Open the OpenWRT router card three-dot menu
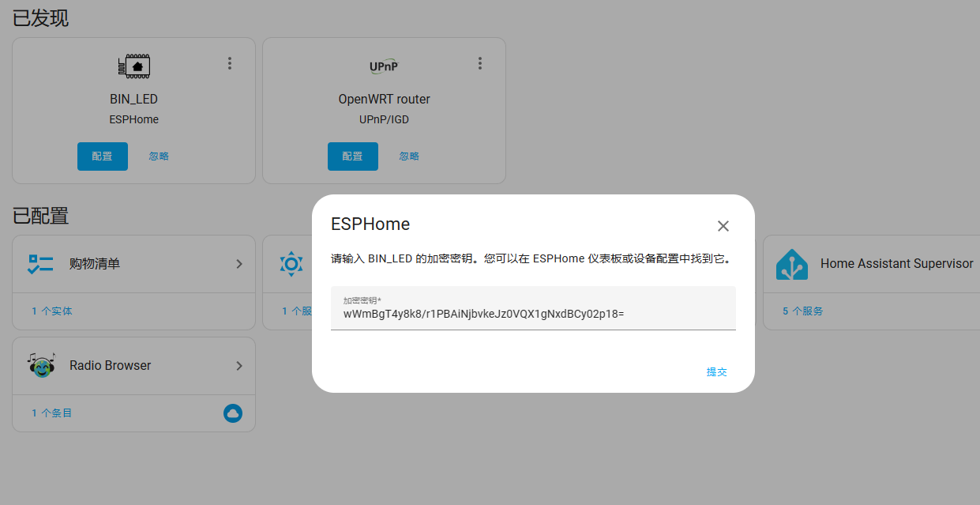 (480, 63)
